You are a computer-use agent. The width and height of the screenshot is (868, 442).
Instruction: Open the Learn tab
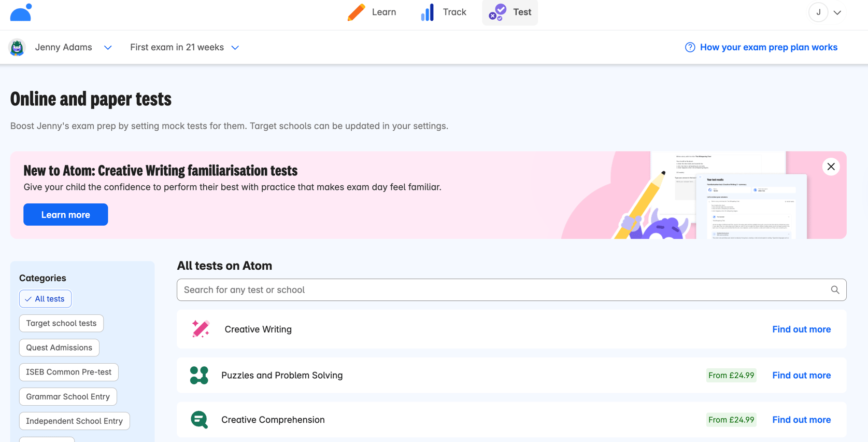point(372,12)
